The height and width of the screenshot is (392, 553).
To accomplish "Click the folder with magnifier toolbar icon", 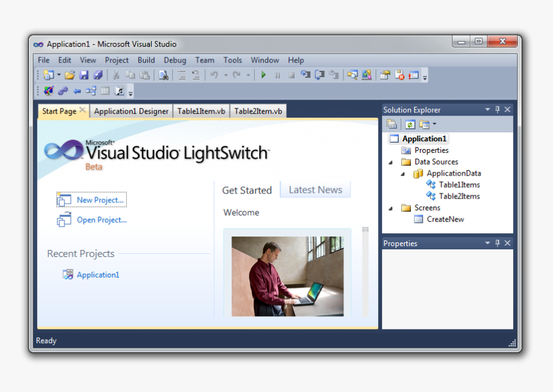I will click(352, 75).
